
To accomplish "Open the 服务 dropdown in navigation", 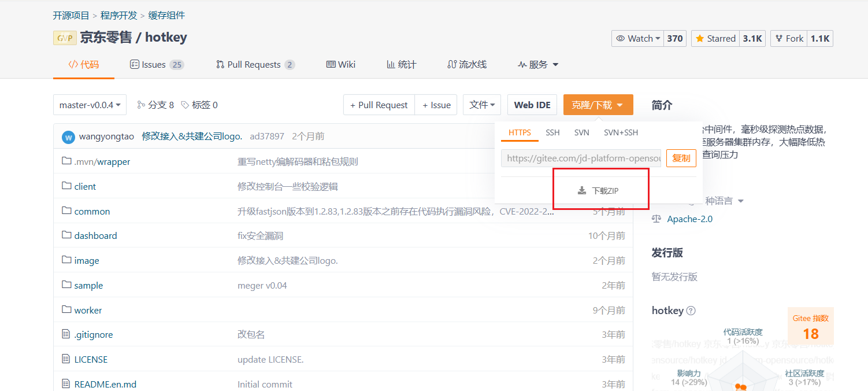I will click(x=538, y=64).
